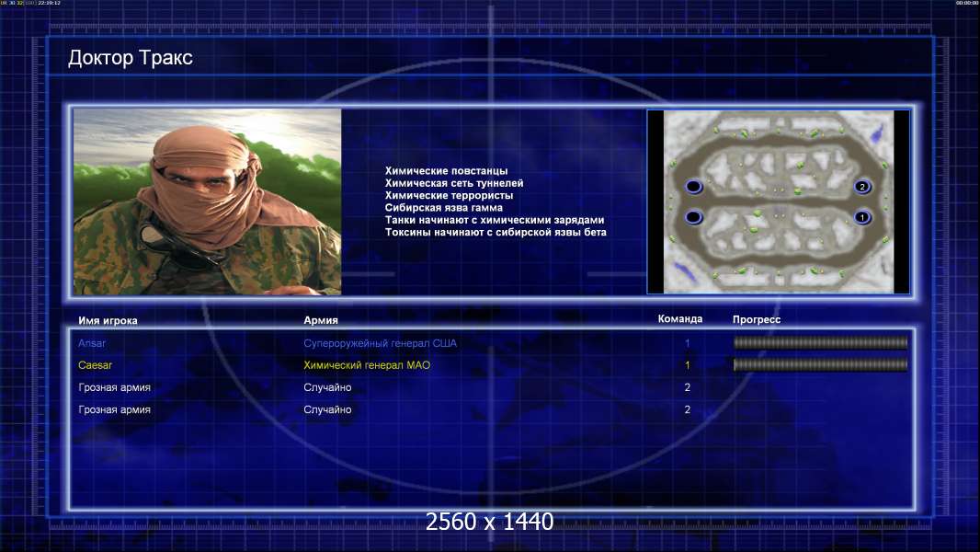Click Суперoружейный генерал США army label
Screen dimensions: 980x552
(x=380, y=343)
